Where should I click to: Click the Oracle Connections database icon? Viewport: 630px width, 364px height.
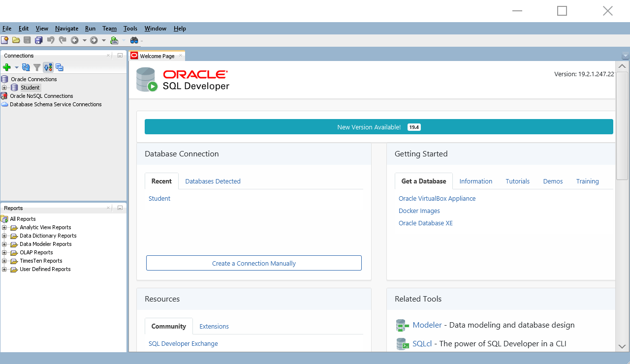[5, 79]
